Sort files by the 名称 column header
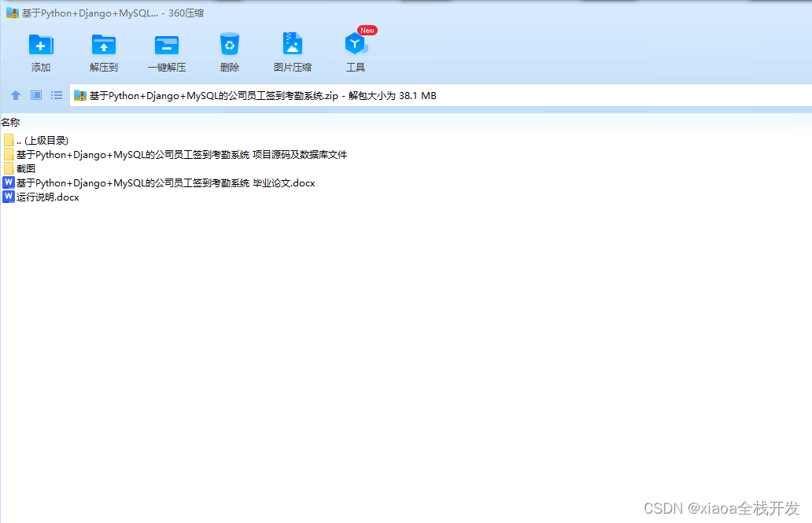This screenshot has width=812, height=523. coord(10,122)
